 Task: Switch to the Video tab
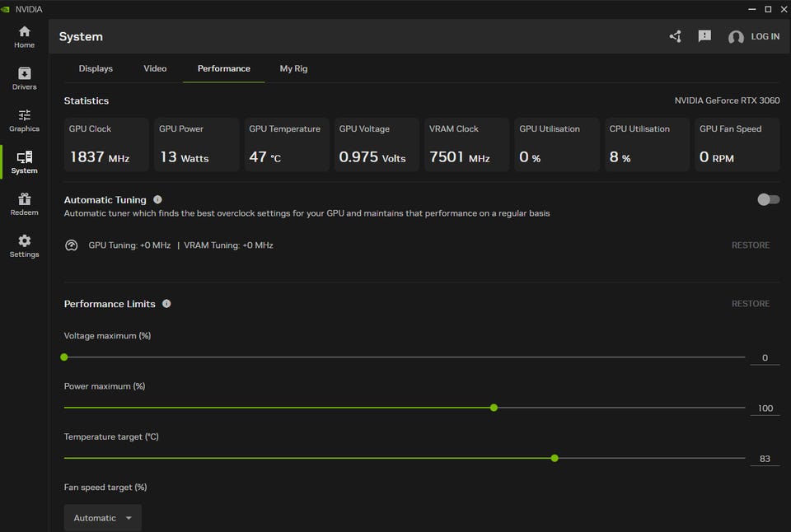(x=155, y=68)
